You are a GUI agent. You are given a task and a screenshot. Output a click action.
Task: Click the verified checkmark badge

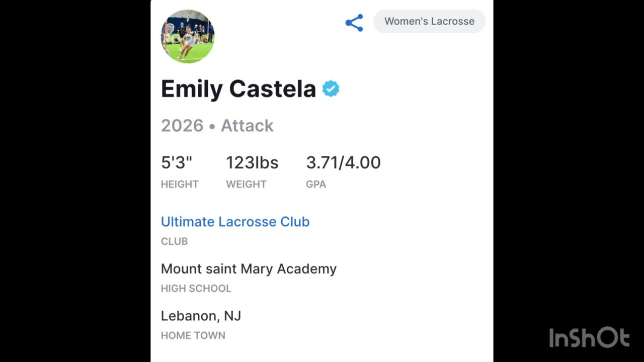pyautogui.click(x=331, y=89)
